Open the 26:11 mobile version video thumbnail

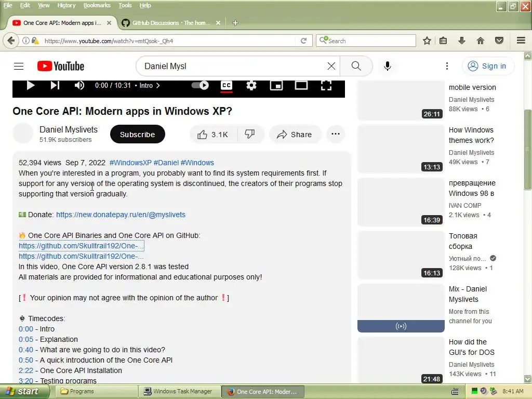pyautogui.click(x=401, y=100)
